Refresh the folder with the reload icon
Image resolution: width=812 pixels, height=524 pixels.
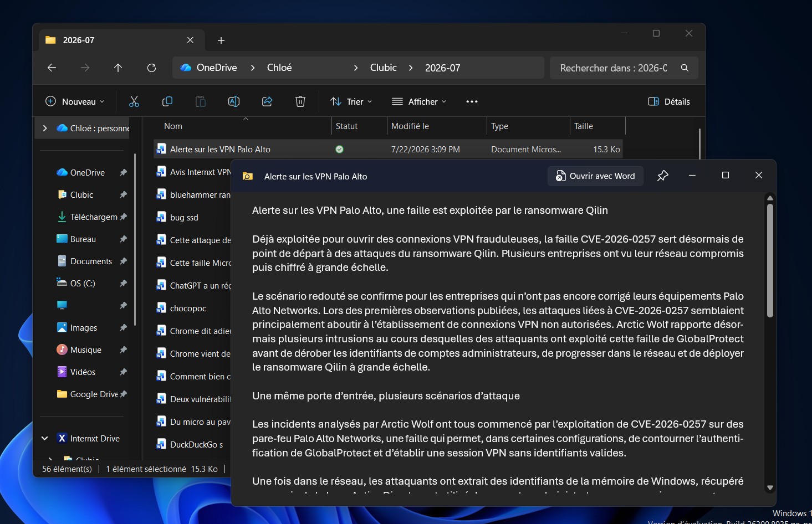151,68
